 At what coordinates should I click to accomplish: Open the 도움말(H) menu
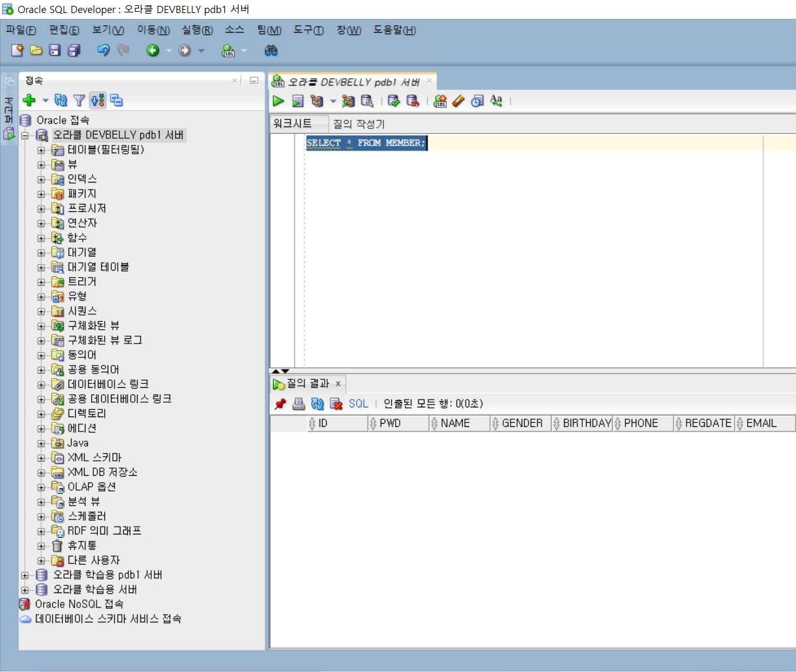point(394,30)
